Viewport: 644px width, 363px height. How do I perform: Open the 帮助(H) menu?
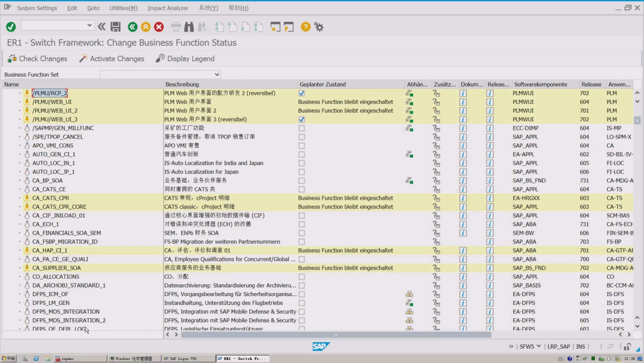(x=238, y=8)
